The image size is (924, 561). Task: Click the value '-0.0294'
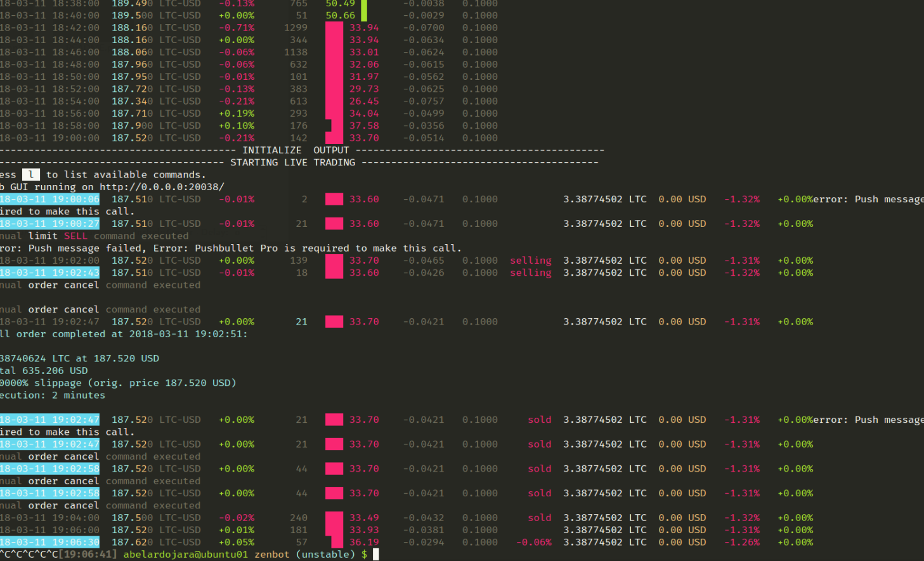coord(424,543)
